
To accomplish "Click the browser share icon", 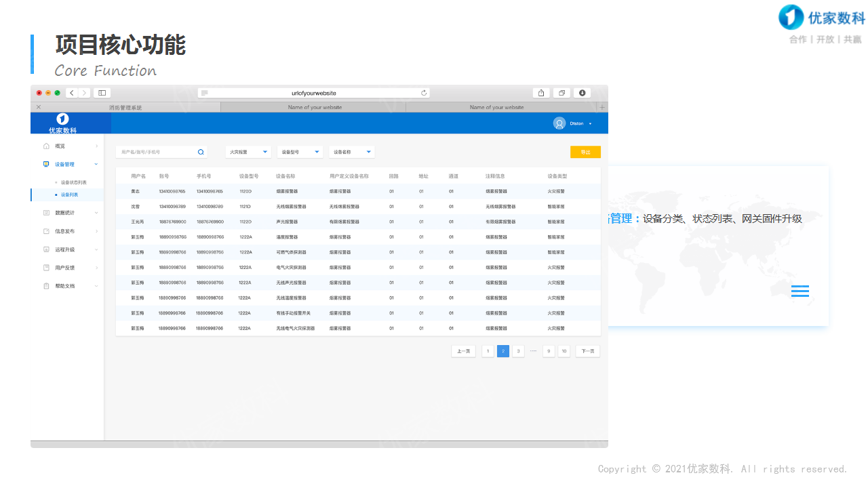I will coord(541,93).
